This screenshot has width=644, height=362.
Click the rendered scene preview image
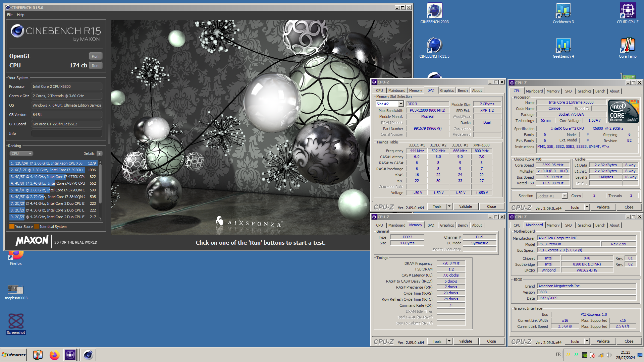[x=261, y=127]
